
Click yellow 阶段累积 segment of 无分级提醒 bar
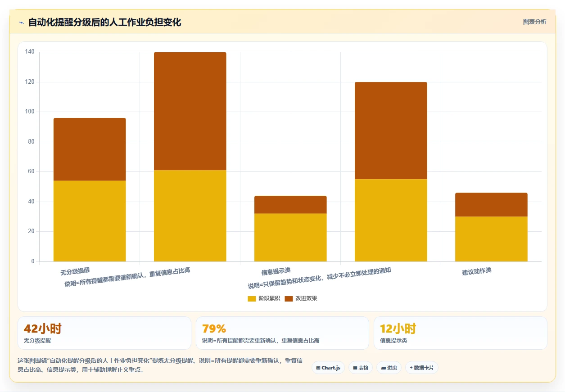90,221
